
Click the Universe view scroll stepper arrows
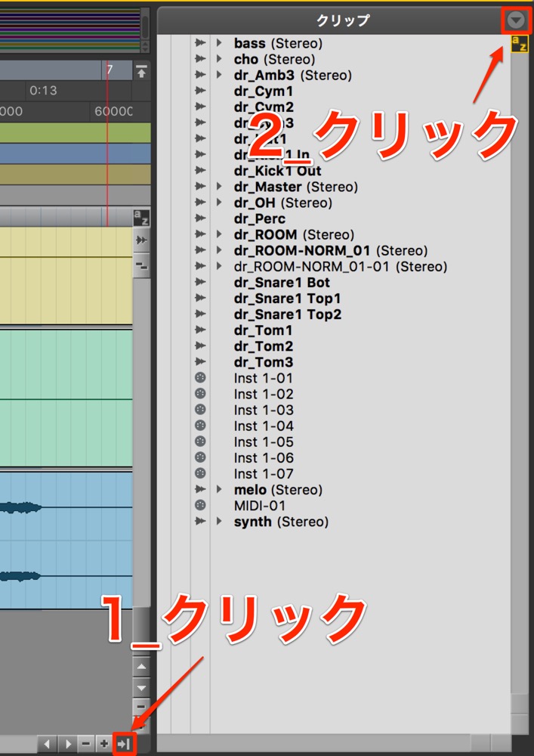144,47
